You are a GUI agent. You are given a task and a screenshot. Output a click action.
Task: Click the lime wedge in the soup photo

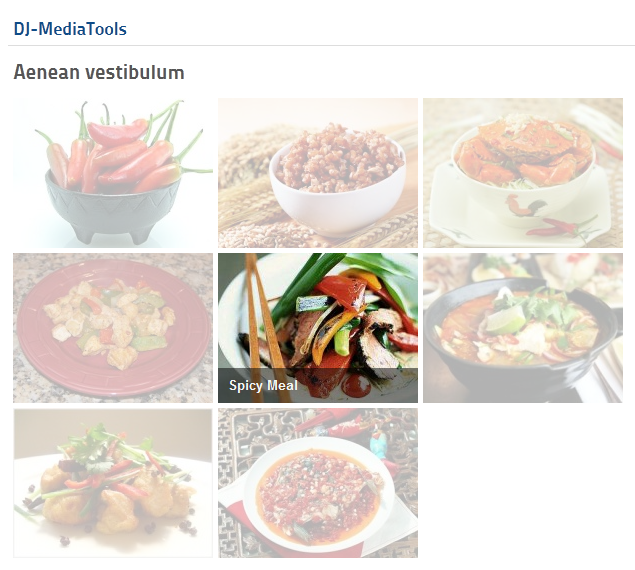click(505, 318)
